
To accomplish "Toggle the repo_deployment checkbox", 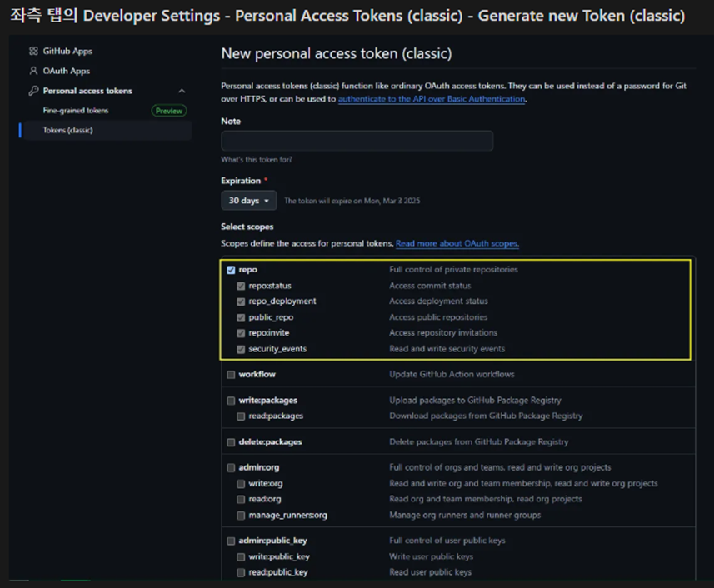I will coord(241,301).
